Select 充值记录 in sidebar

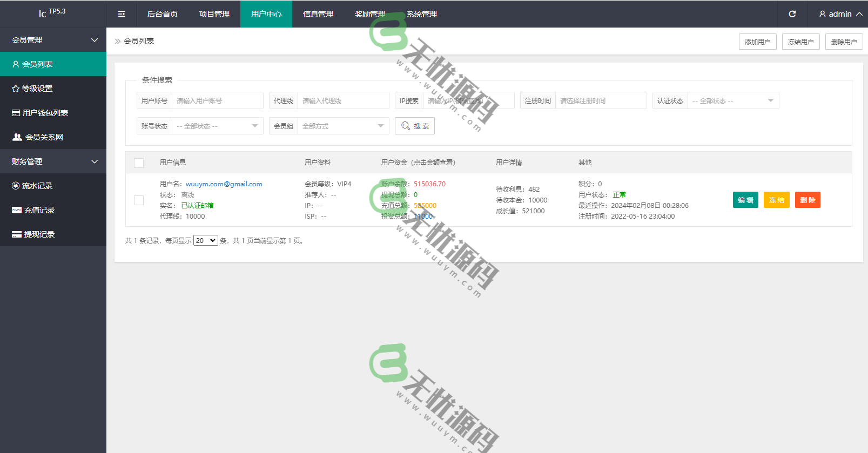pyautogui.click(x=53, y=210)
